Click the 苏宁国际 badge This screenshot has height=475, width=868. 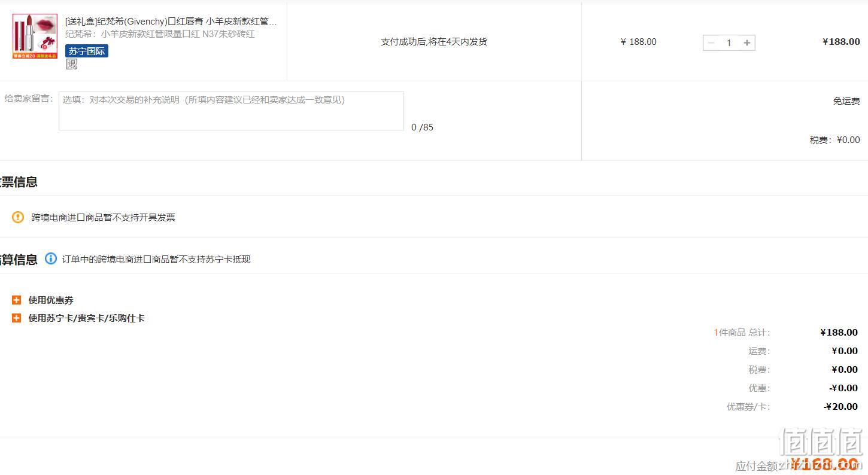click(87, 51)
